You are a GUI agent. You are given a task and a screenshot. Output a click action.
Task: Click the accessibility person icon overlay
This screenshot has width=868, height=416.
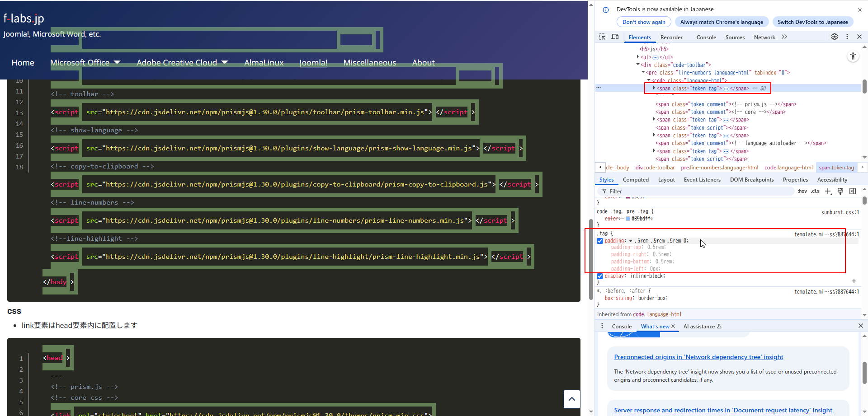853,56
